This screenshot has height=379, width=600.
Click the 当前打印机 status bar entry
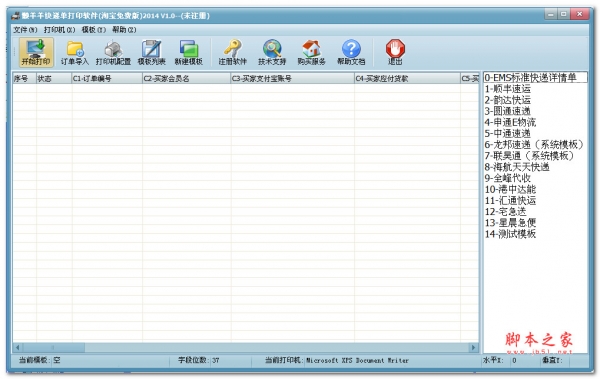337,360
